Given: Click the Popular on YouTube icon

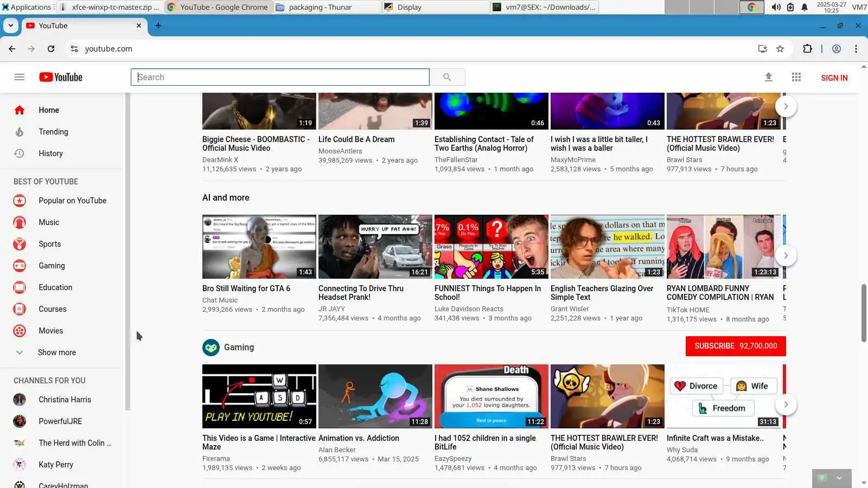Looking at the screenshot, I should 20,201.
